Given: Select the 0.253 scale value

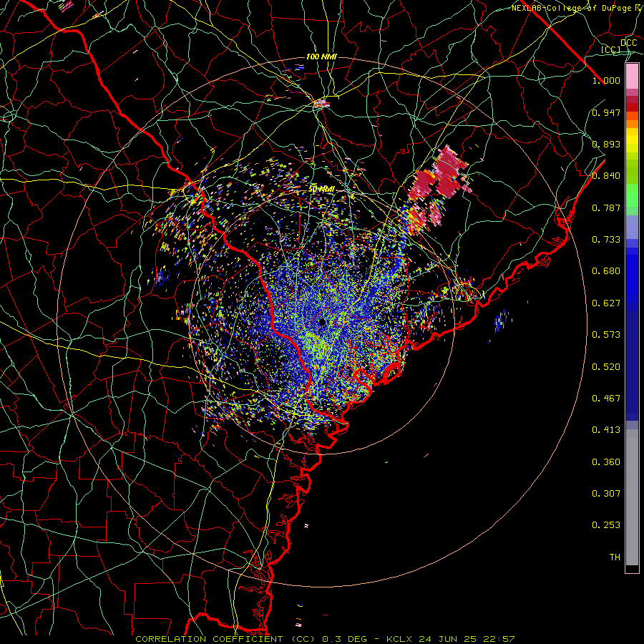Looking at the screenshot, I should (x=606, y=525).
